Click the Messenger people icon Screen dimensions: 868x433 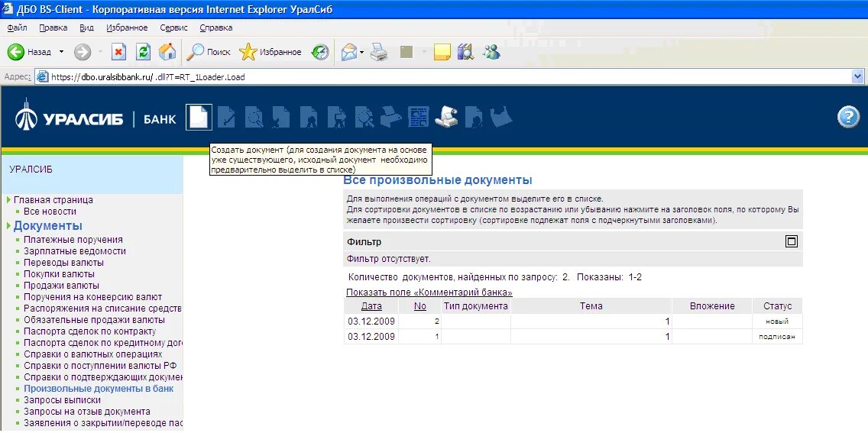click(x=491, y=52)
